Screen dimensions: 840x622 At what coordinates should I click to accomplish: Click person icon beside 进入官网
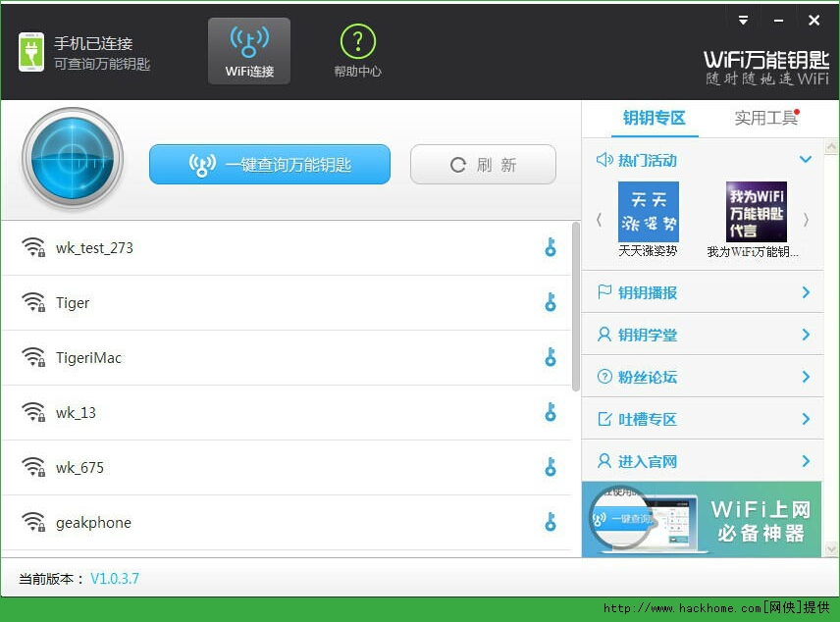tap(604, 461)
